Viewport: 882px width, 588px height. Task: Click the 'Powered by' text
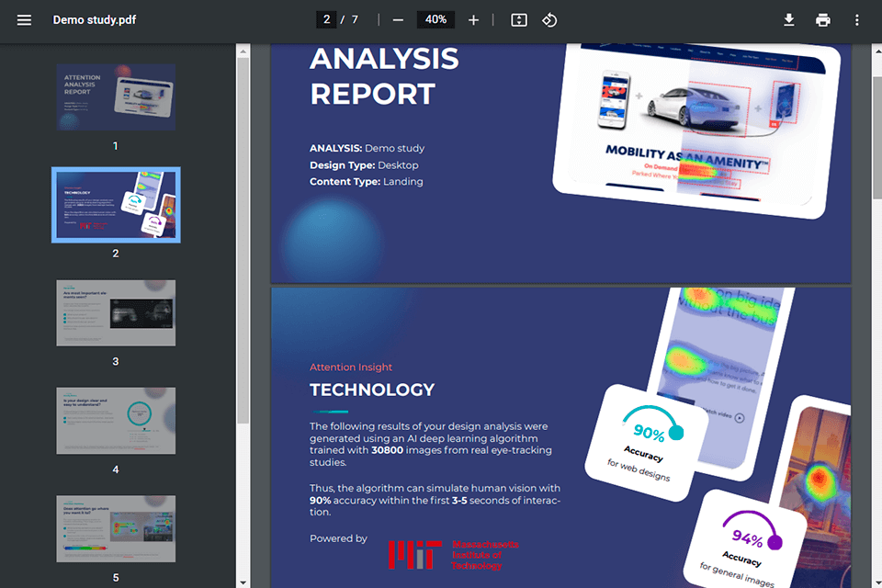point(338,538)
